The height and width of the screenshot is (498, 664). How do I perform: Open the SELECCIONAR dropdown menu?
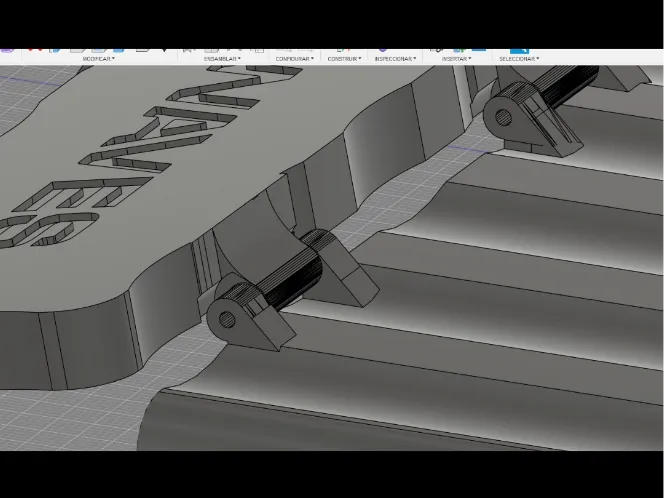pyautogui.click(x=519, y=59)
